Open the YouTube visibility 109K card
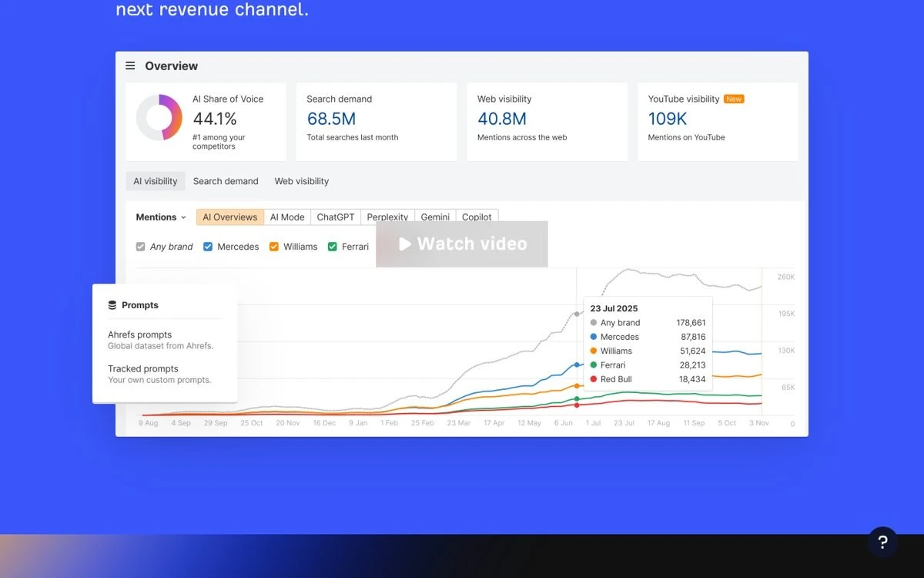 click(x=718, y=122)
